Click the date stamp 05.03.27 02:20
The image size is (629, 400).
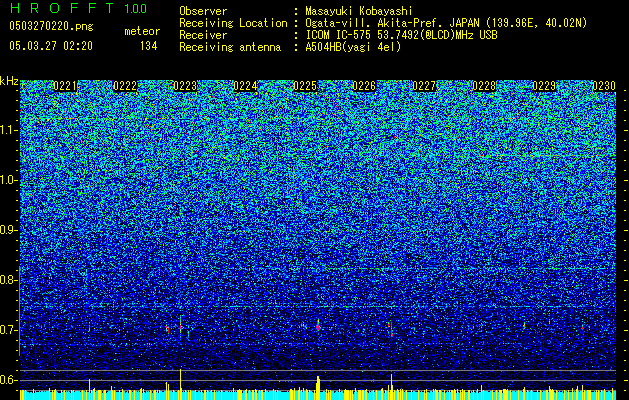click(51, 46)
